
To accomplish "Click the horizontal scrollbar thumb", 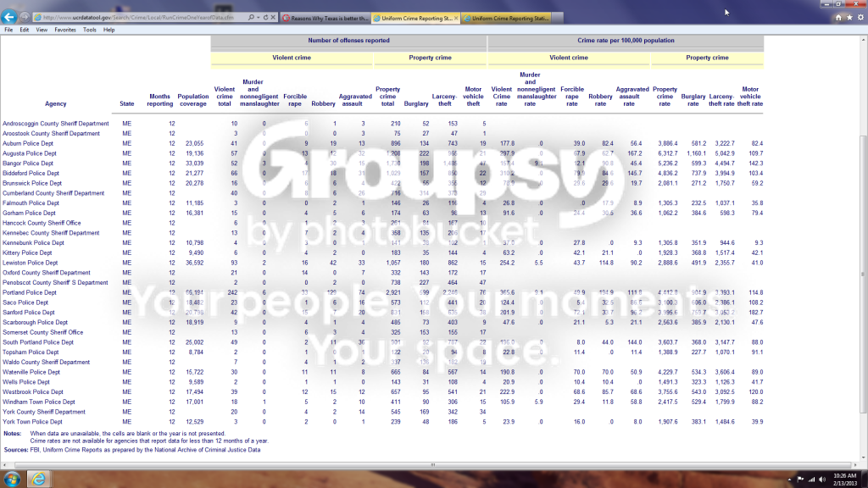I will 432,465.
